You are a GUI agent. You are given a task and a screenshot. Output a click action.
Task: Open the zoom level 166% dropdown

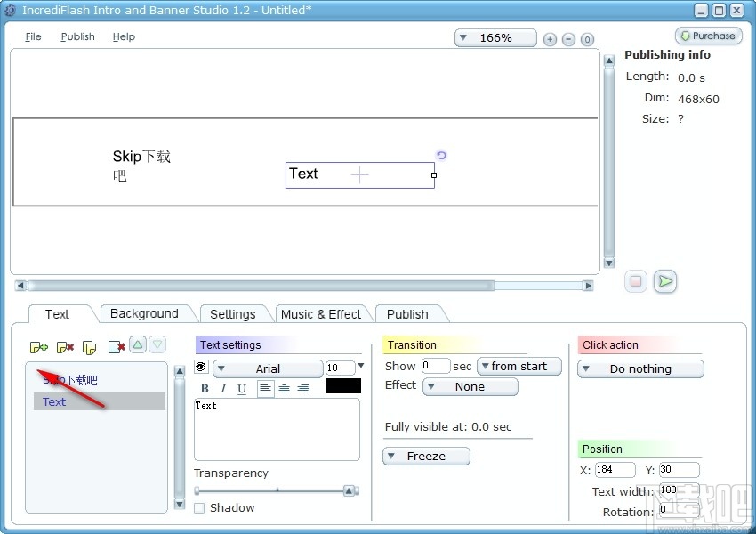[x=495, y=37]
